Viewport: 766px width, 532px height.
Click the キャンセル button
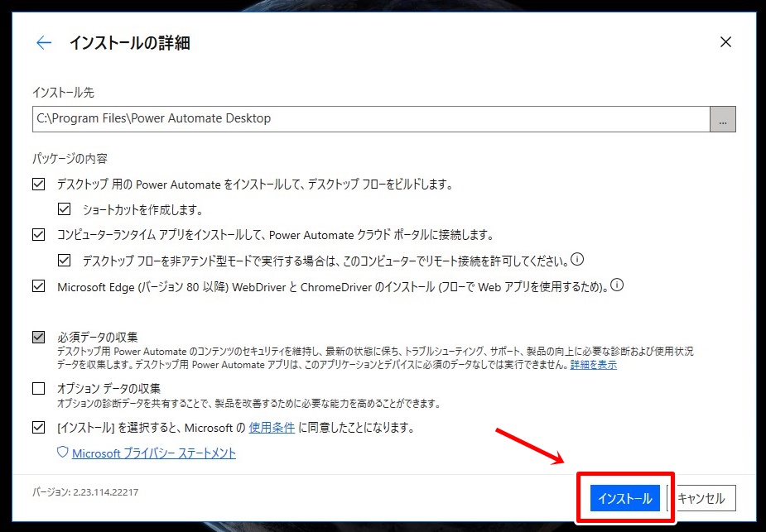point(701,498)
